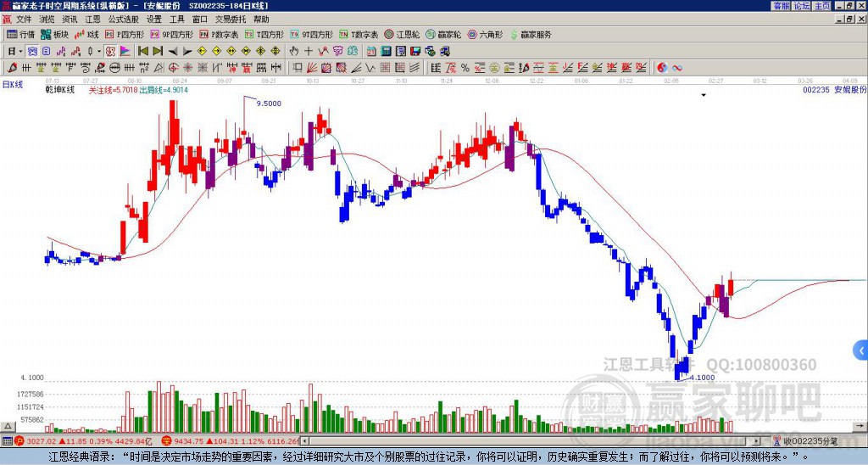868x465 pixels.
Task: Switch to the K线 candlestick chart button
Action: pyautogui.click(x=86, y=34)
